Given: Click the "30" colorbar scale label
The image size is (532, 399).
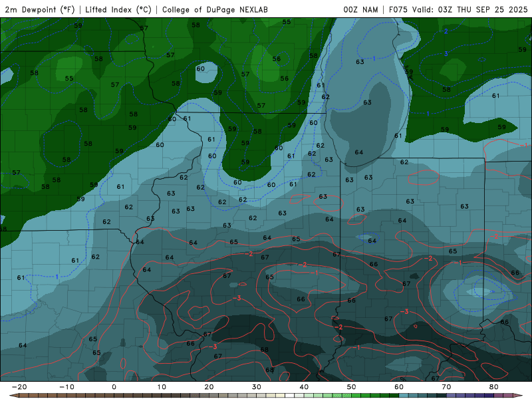Looking at the screenshot, I should tap(257, 387).
